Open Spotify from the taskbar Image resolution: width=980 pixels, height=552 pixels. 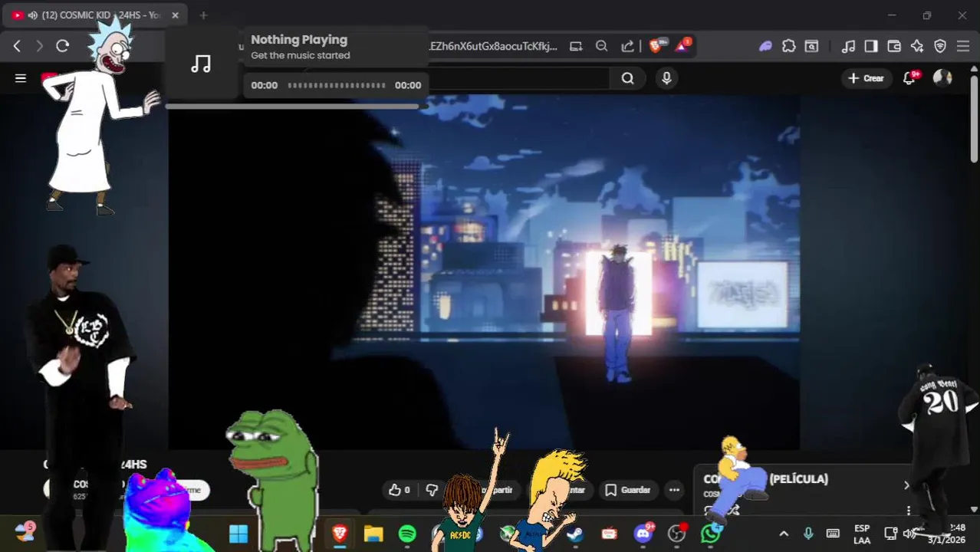[407, 534]
